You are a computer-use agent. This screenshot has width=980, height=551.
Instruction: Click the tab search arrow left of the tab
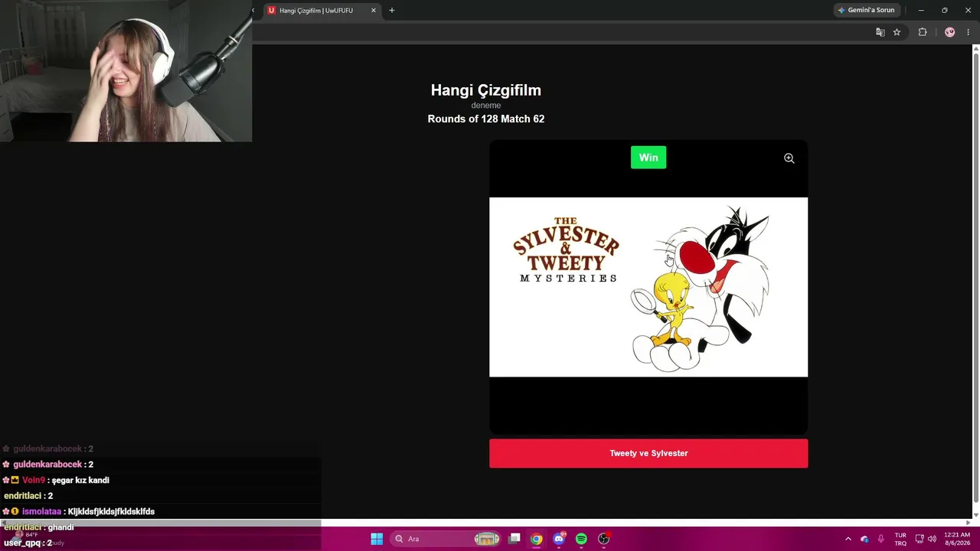coord(253,11)
